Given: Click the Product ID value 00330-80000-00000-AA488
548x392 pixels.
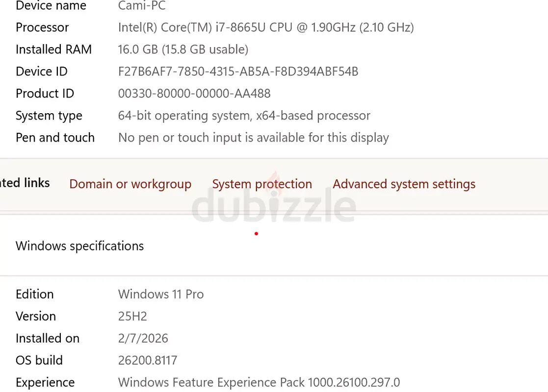Looking at the screenshot, I should [194, 94].
